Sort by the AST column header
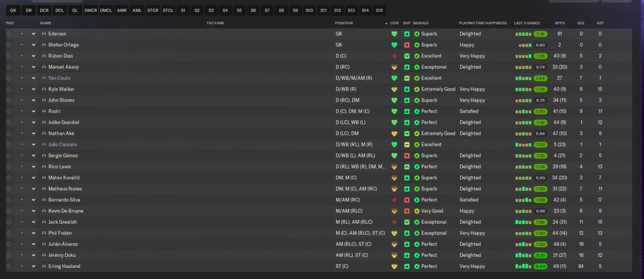The height and width of the screenshot is (279, 644). [600, 23]
